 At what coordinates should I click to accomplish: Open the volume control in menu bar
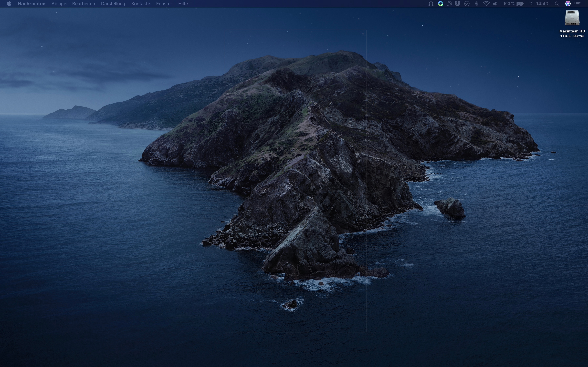(x=495, y=4)
